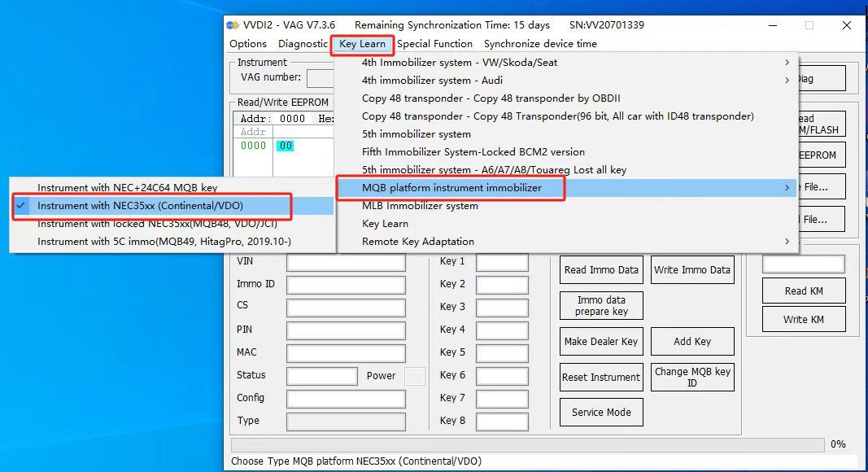
Task: Expand Remote Key Adaptation submenu arrow
Action: tap(787, 242)
